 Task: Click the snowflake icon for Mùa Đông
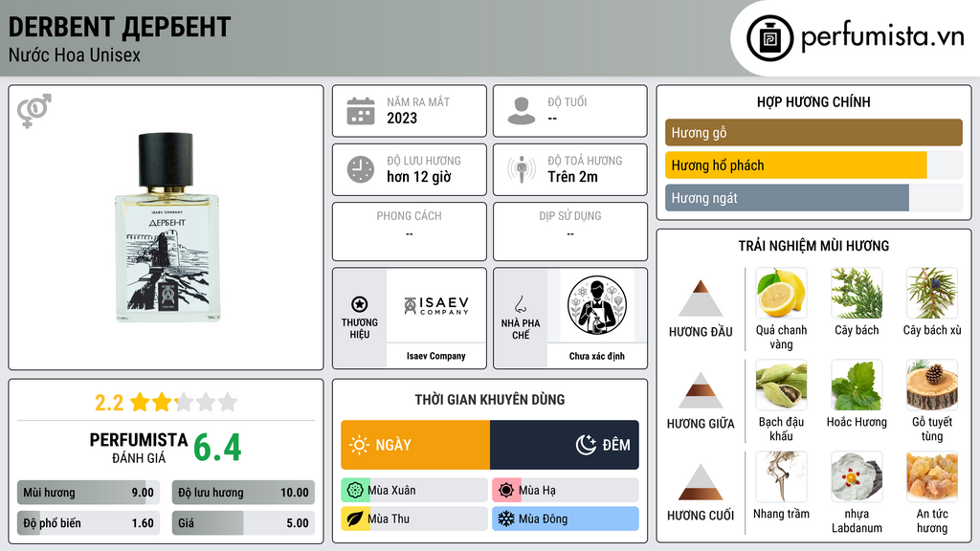506,518
